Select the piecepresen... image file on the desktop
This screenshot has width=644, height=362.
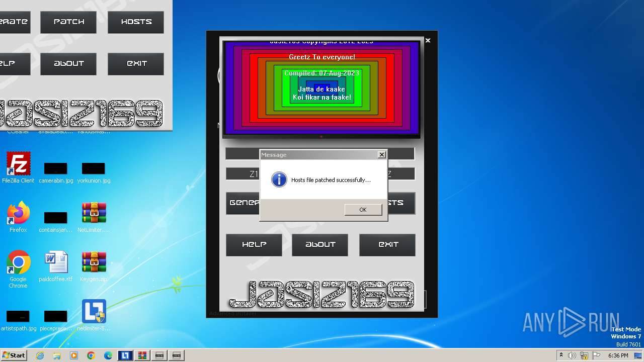pyautogui.click(x=56, y=321)
